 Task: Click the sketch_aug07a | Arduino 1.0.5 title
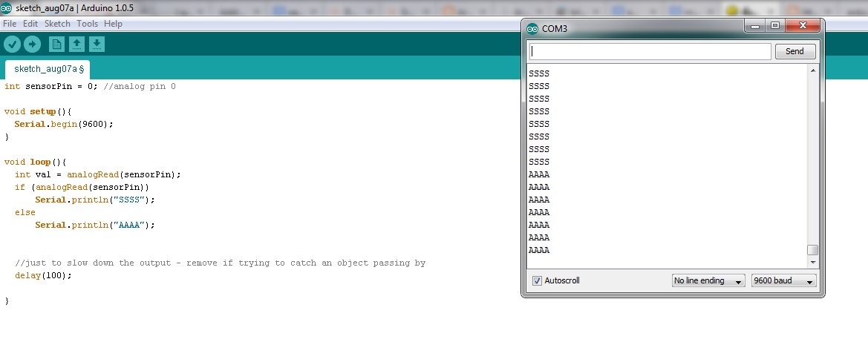(x=75, y=8)
